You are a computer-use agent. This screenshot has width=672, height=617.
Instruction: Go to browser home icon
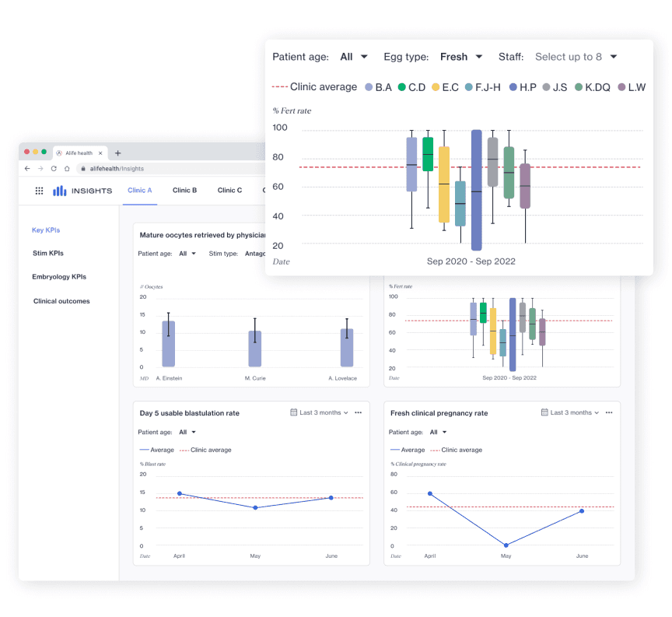(67, 169)
